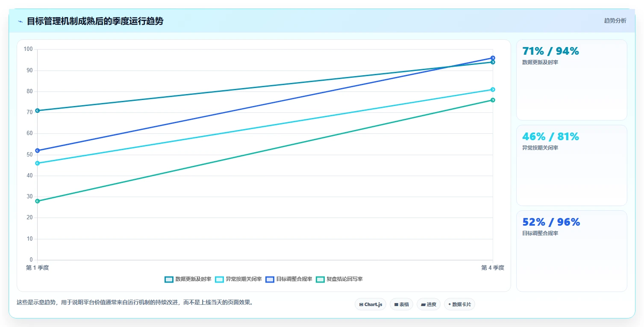
Task: Click 目标调整合规率 fourth-quarter data point at 96
Action: coord(493,58)
